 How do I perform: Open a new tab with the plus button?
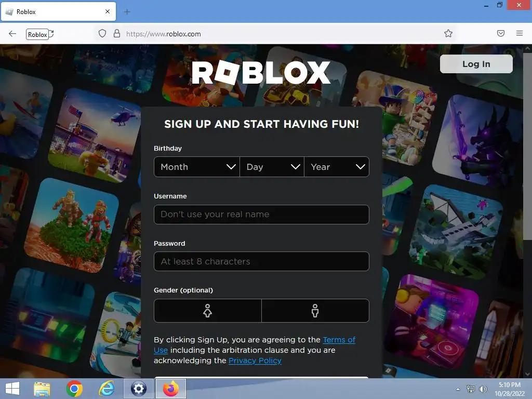[x=127, y=12]
